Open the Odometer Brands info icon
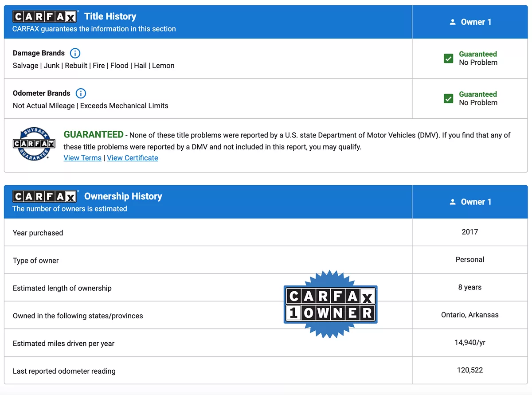This screenshot has height=395, width=532. [81, 93]
